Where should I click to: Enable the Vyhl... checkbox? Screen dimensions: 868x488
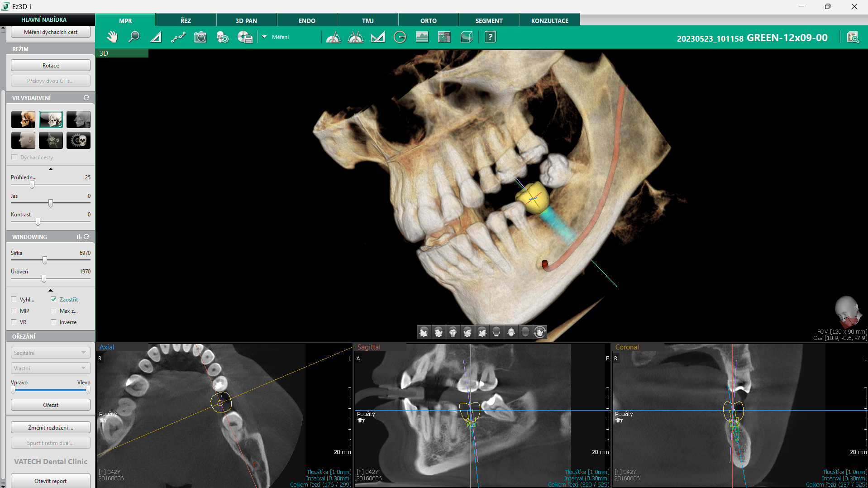[14, 300]
